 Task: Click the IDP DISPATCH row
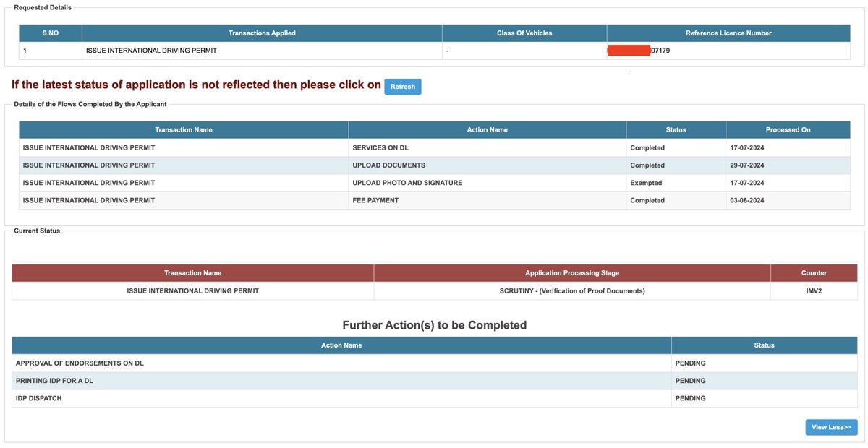pos(434,398)
